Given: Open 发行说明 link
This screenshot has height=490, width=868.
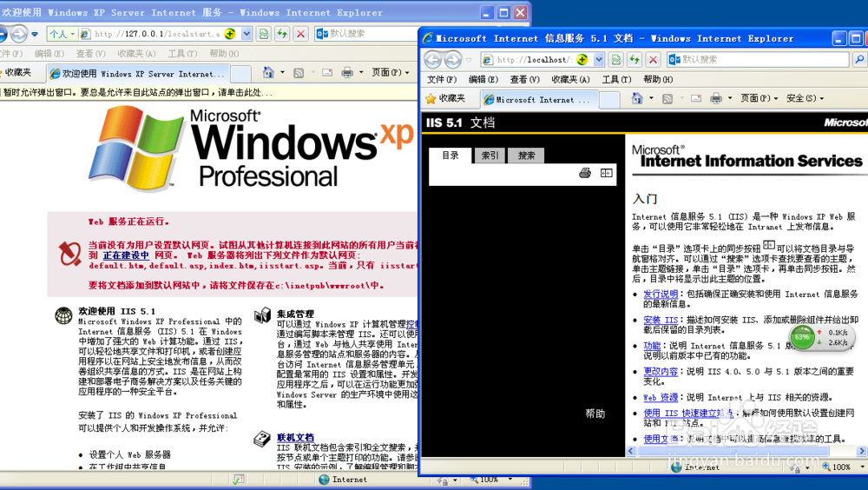Looking at the screenshot, I should pos(661,295).
